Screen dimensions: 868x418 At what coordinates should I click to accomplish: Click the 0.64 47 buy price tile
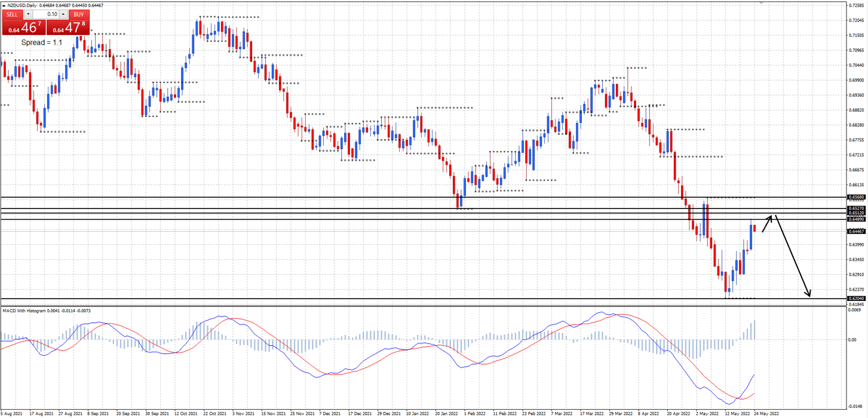[x=67, y=27]
